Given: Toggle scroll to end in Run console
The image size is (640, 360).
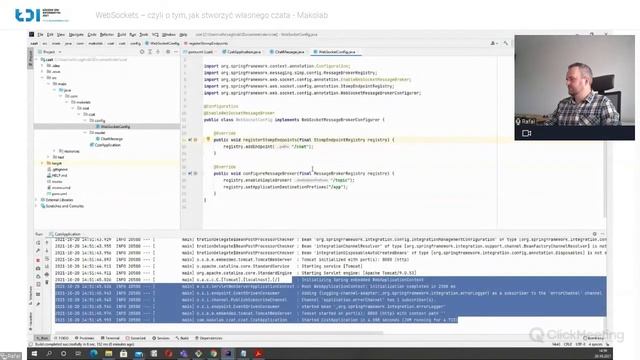Looking at the screenshot, I should [x=47, y=267].
